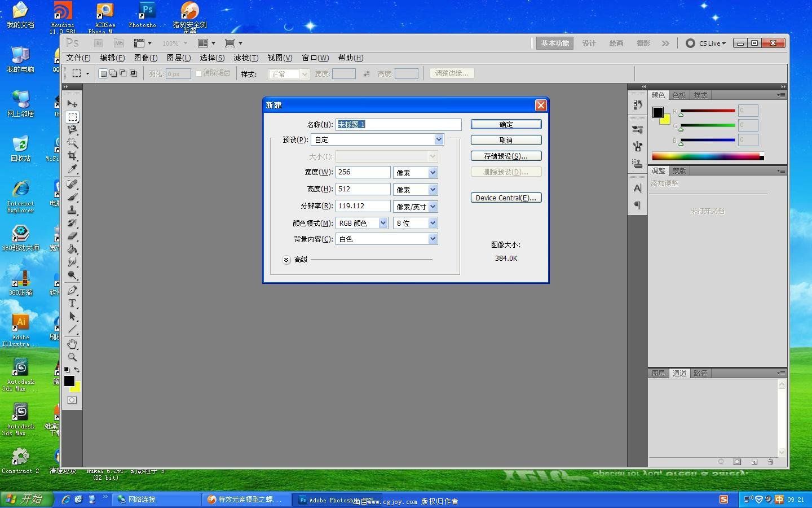
Task: Open the 8 位 bit depth dropdown
Action: point(416,223)
